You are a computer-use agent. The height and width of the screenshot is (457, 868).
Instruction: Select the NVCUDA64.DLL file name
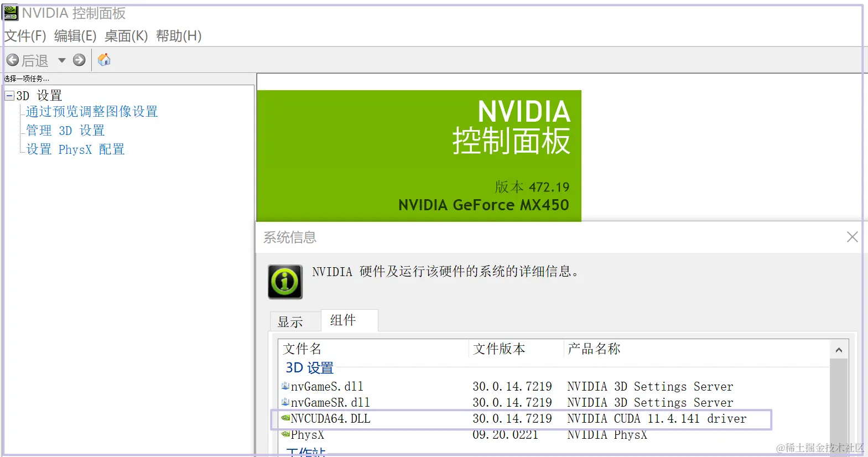(x=330, y=418)
